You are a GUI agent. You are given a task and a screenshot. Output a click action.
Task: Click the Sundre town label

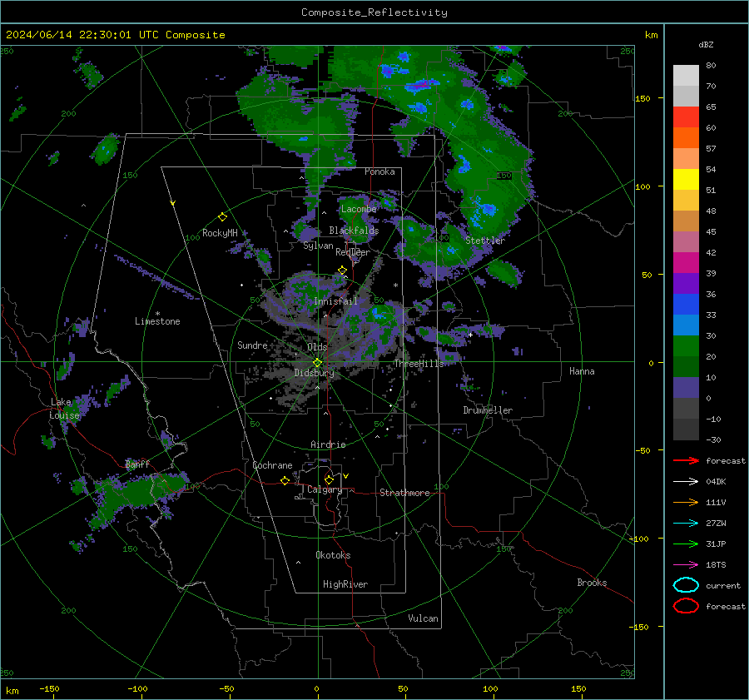[252, 345]
